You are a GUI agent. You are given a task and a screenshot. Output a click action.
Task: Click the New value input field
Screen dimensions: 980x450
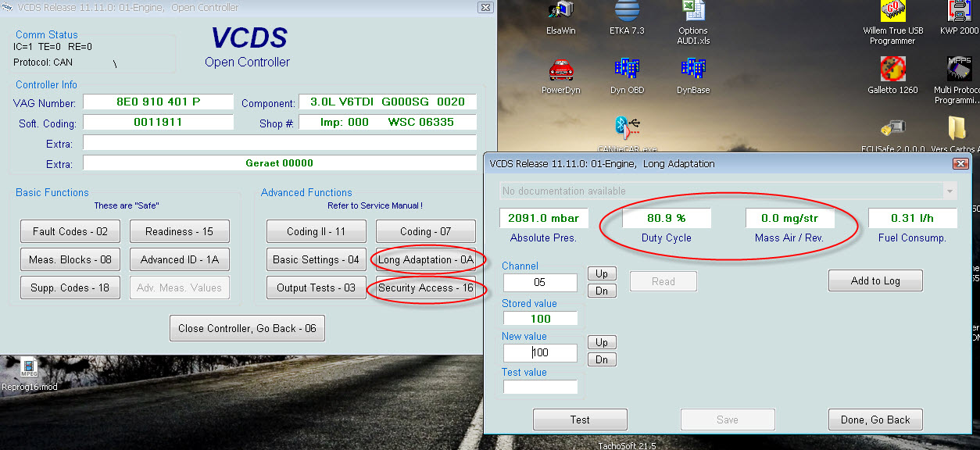point(540,352)
